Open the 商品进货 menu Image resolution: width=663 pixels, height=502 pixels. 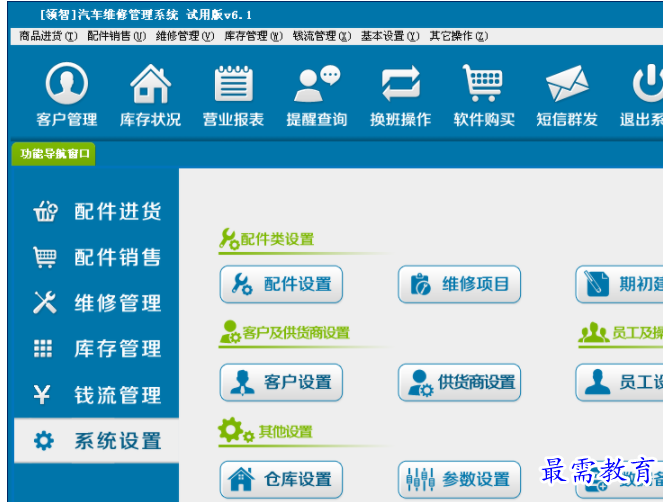pyautogui.click(x=48, y=36)
